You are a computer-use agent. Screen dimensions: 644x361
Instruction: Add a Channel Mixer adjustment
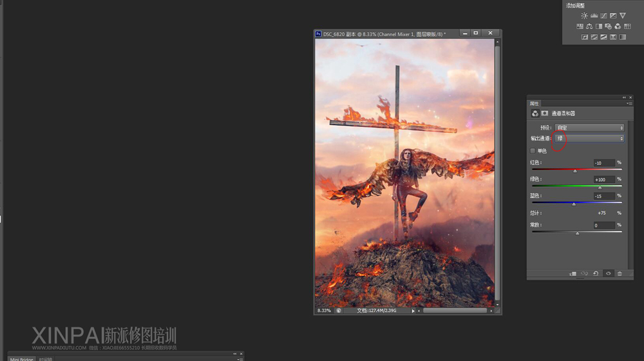618,26
